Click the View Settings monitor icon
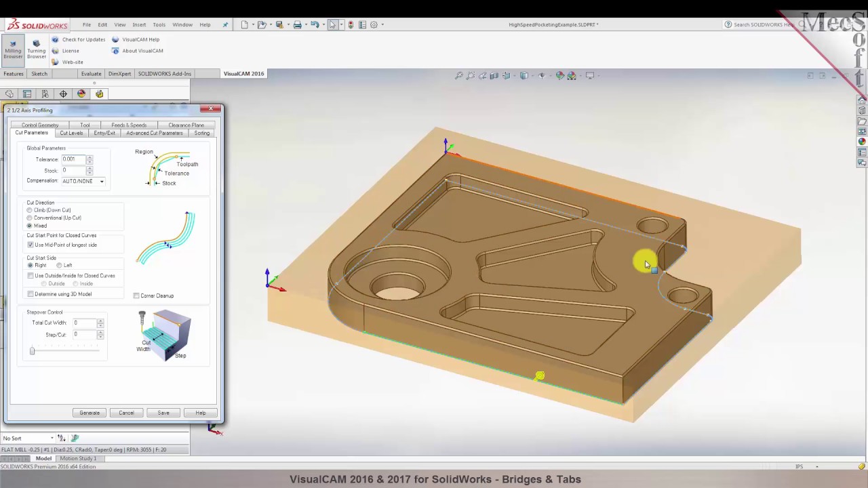Viewport: 868px width, 488px height. pos(590,76)
